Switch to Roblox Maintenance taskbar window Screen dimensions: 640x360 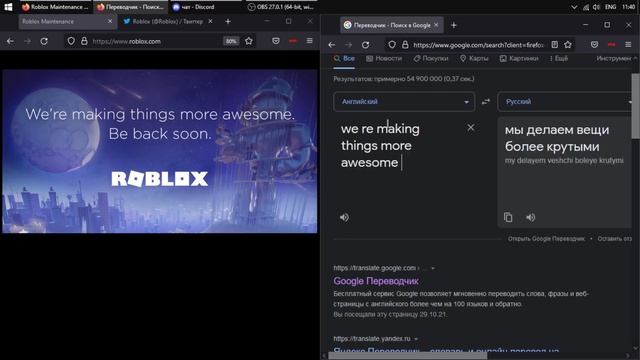56,7
